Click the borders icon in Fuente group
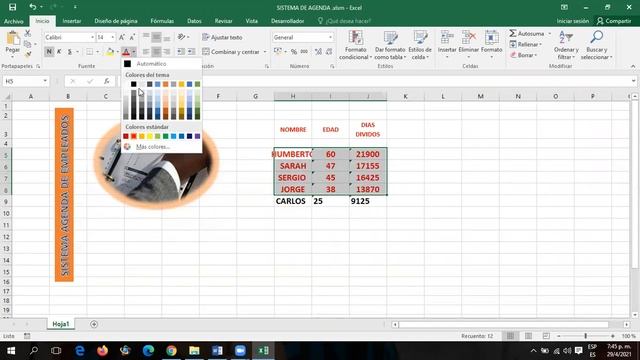Viewport: 640px width, 360px height. pyautogui.click(x=89, y=52)
